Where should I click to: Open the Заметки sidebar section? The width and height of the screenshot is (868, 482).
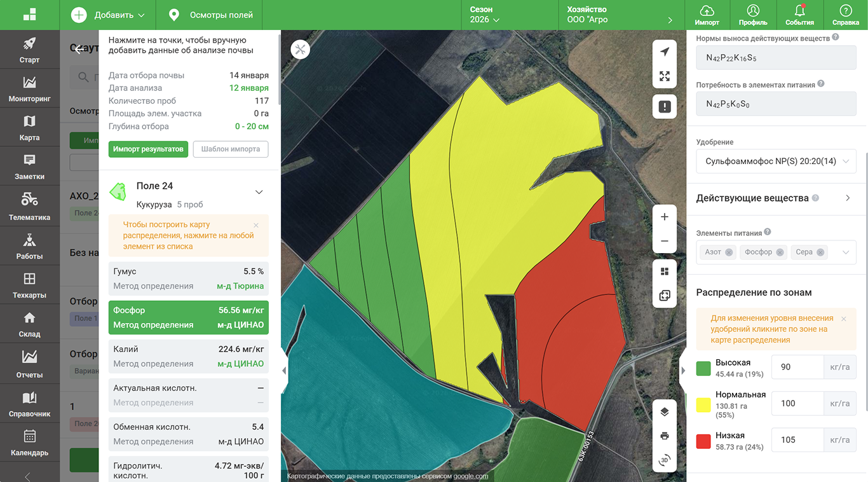29,167
